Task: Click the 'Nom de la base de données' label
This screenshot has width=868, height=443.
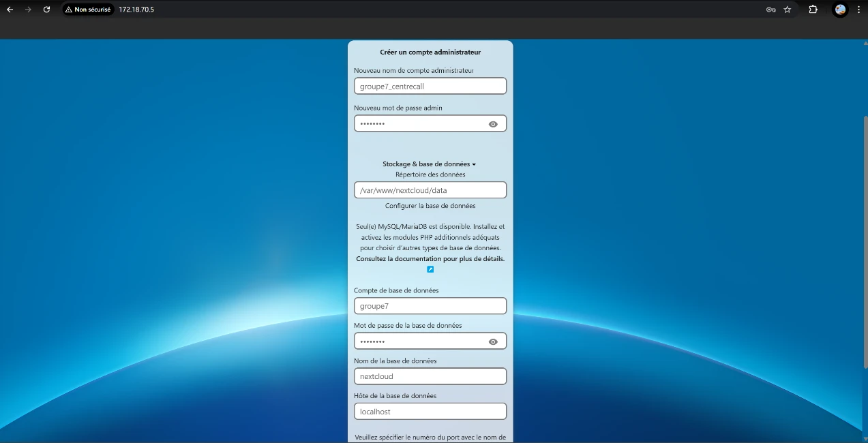Action: 395,361
